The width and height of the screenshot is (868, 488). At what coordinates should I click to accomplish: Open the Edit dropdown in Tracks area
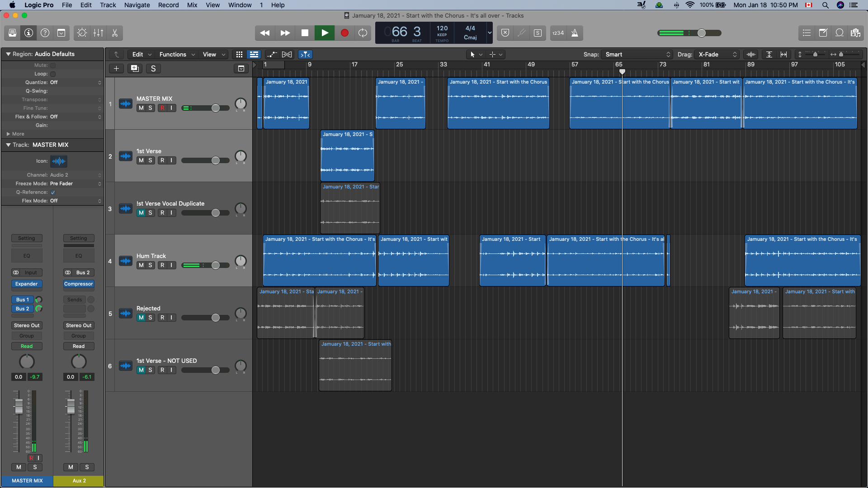142,55
